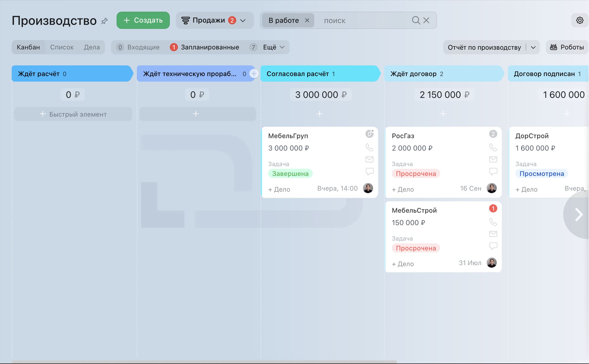
Task: Open responsible avatar on МебельСтрой card
Action: coord(492,263)
